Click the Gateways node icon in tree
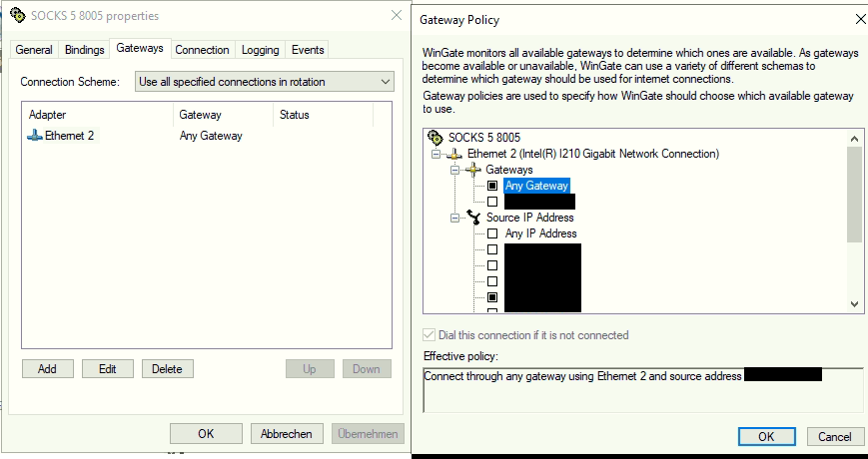Screen dimensions: 868x459 (x=473, y=170)
